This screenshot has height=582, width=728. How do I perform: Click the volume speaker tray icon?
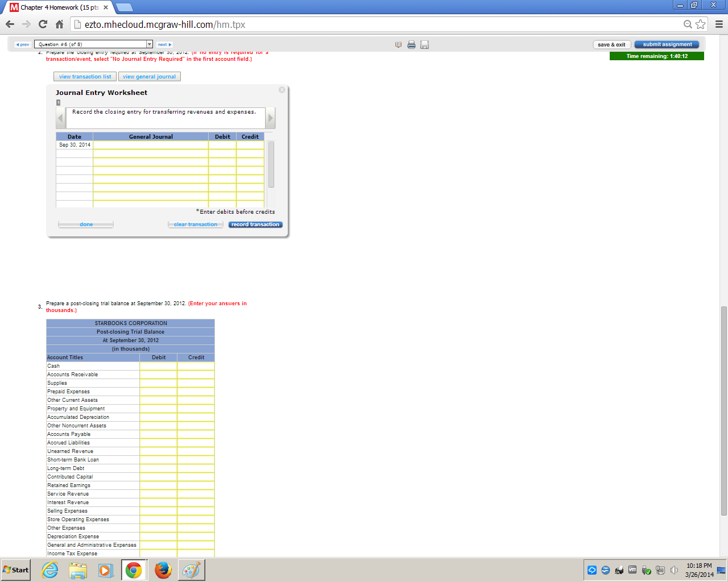point(674,570)
